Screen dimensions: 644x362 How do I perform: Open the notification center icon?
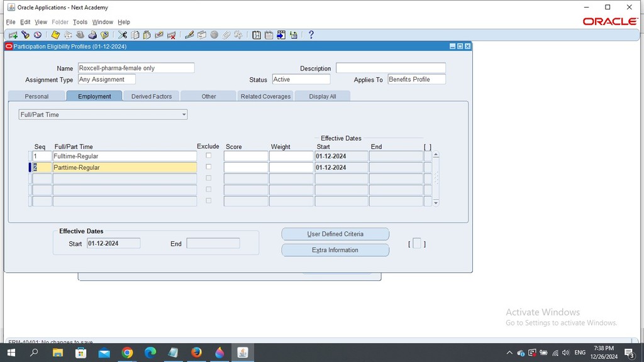(x=630, y=353)
